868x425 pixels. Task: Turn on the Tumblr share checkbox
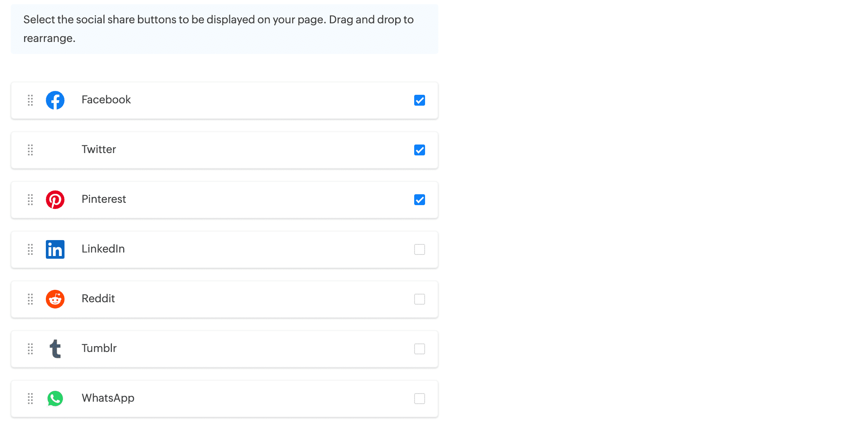(x=420, y=349)
